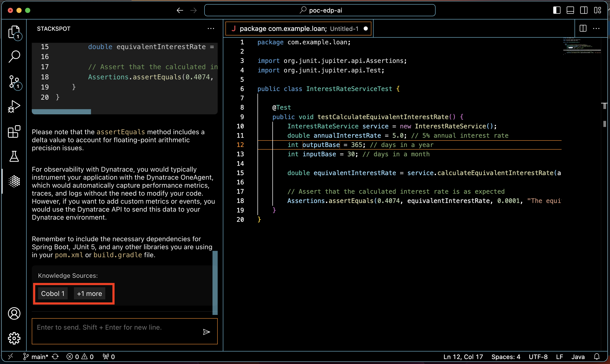Viewport: 610px width, 364px height.
Task: Click the Knowledge Sources label
Action: click(68, 275)
